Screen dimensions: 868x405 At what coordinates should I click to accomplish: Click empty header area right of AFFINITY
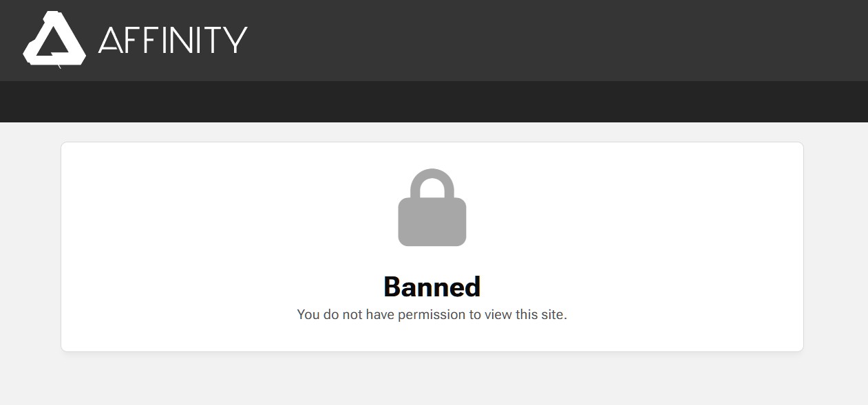pyautogui.click(x=551, y=40)
